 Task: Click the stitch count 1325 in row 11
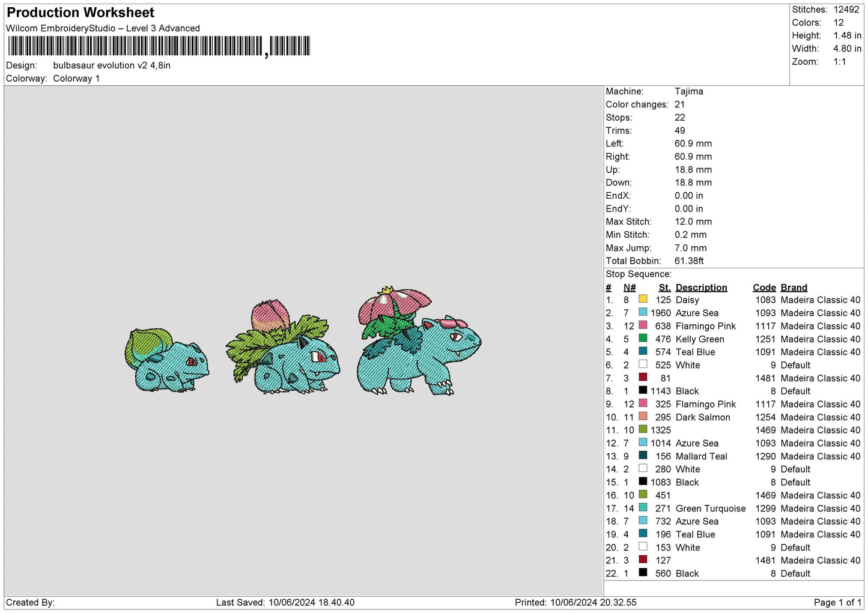click(661, 430)
